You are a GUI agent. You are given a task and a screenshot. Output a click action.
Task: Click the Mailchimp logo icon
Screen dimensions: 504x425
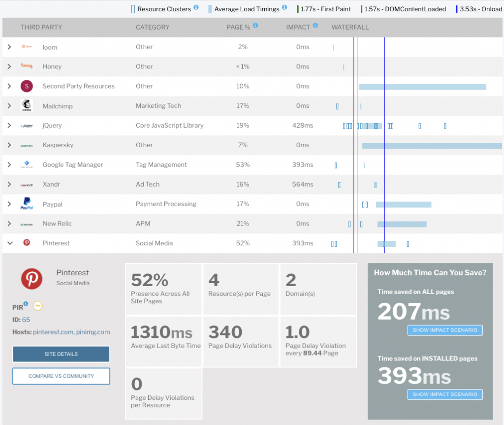27,105
